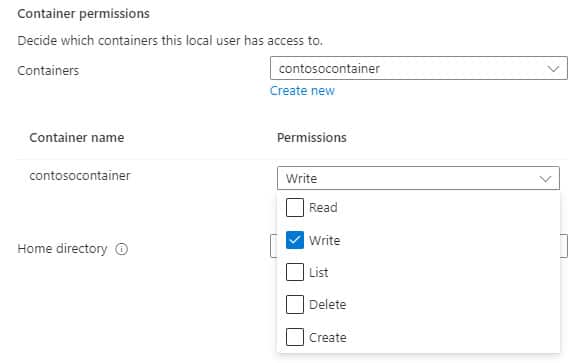This screenshot has width=581, height=363.
Task: Choose the Delete option label
Action: point(328,305)
